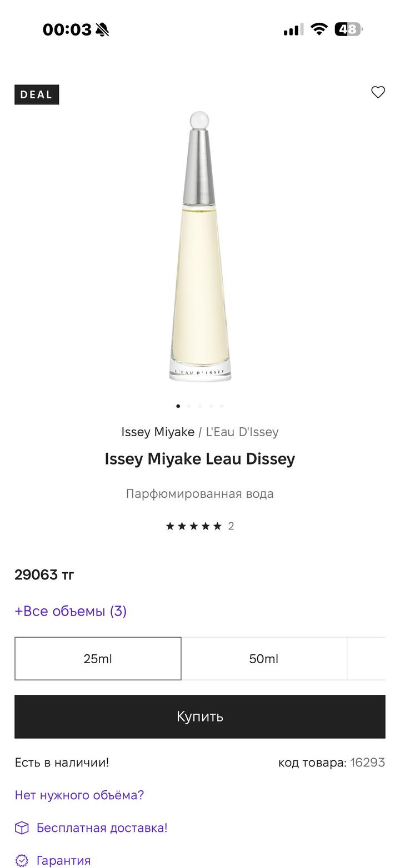Select the second carousel dot
Screen dimensions: 400x868
[x=189, y=406]
